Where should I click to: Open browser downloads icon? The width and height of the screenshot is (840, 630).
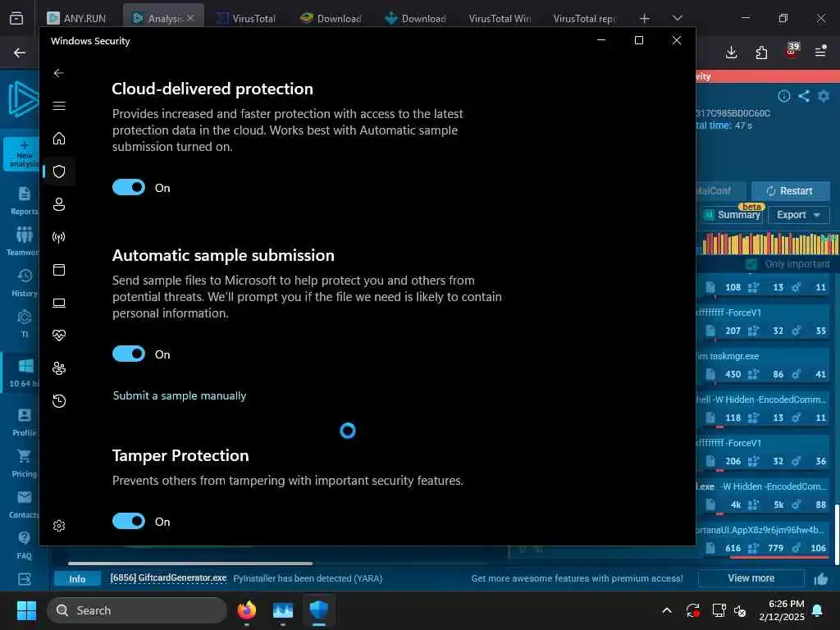[x=731, y=52]
